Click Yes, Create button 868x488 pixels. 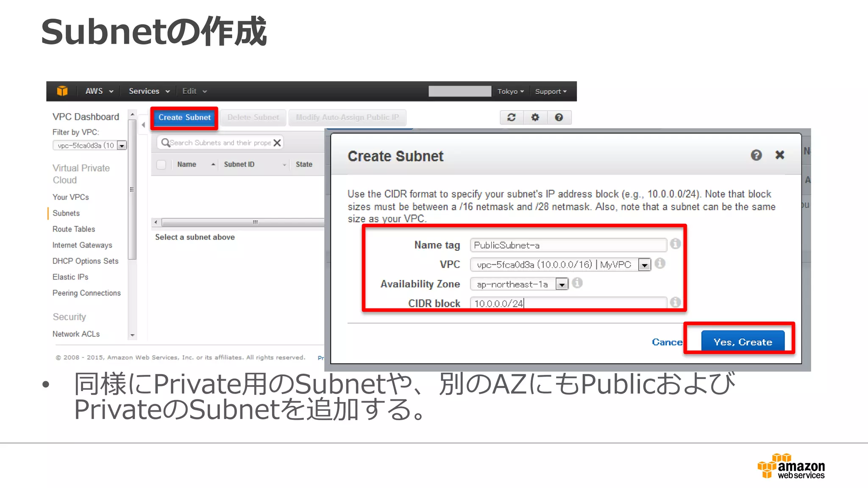pos(743,341)
